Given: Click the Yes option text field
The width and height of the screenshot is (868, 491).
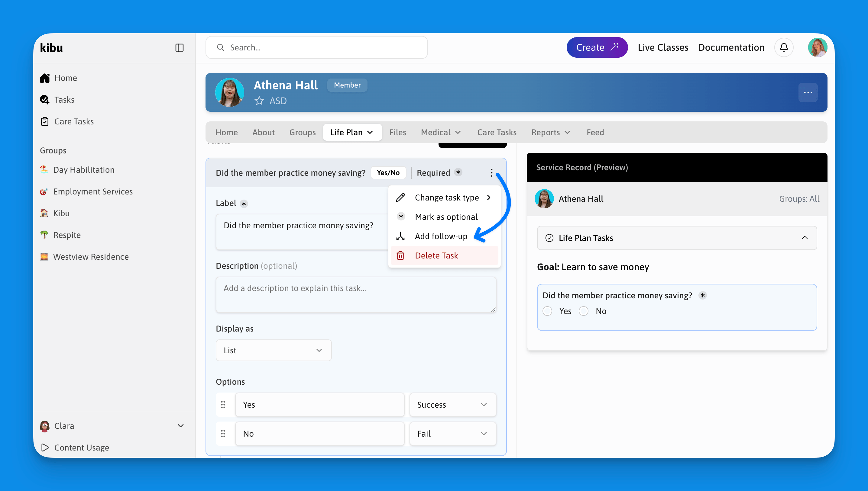Looking at the screenshot, I should (319, 405).
